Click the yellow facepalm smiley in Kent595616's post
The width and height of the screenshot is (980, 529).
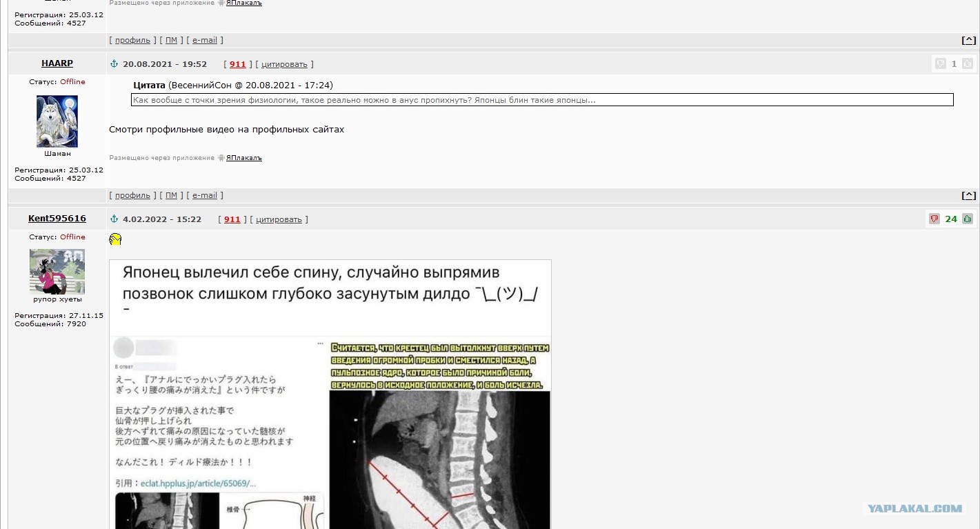click(115, 239)
